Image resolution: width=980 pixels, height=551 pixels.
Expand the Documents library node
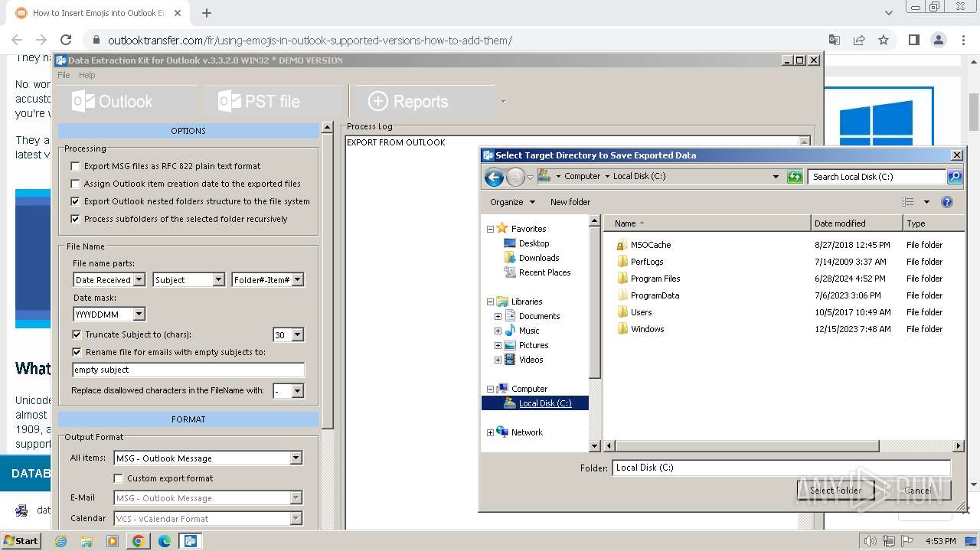[498, 316]
